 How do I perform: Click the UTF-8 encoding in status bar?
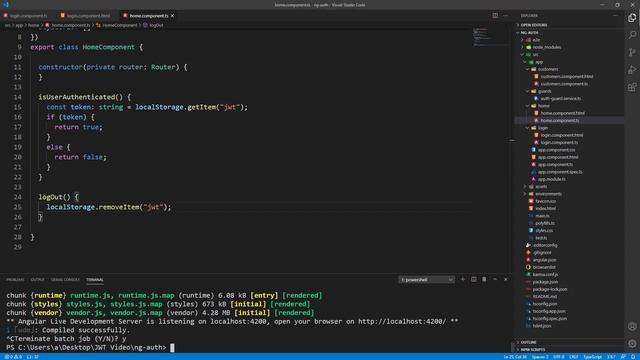pyautogui.click(x=559, y=357)
